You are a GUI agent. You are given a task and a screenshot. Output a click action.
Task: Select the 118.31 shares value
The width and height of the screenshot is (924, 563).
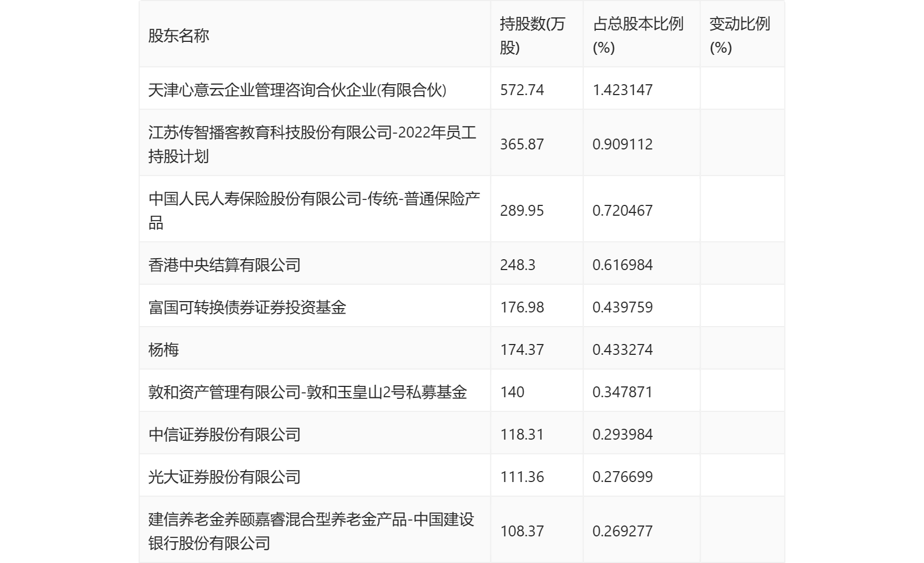522,434
